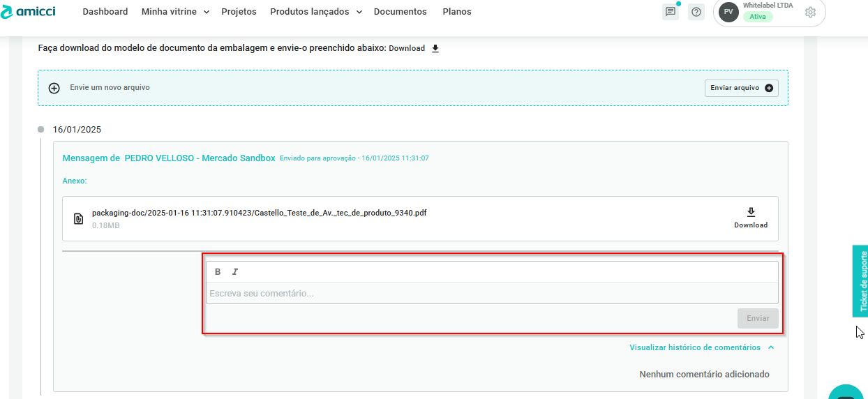
Task: Expand the Minha vitrine dropdown
Action: [175, 12]
